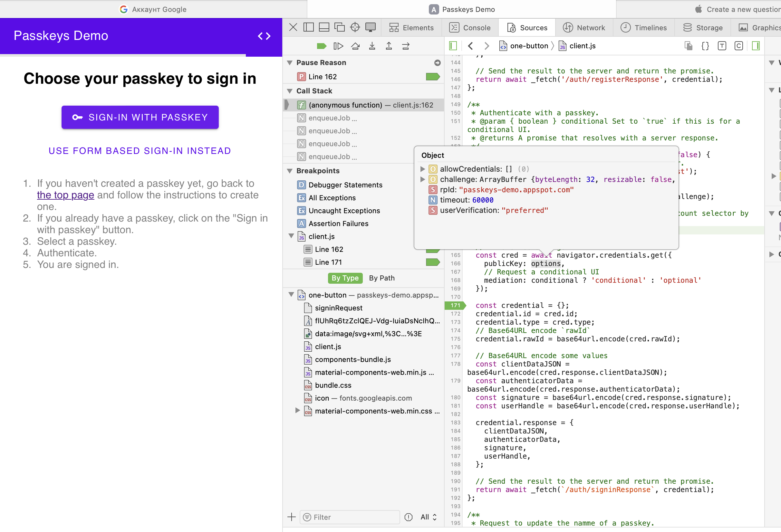The width and height of the screenshot is (781, 532).
Task: Expand challenge ArrayBuffer in popover
Action: pyautogui.click(x=423, y=179)
